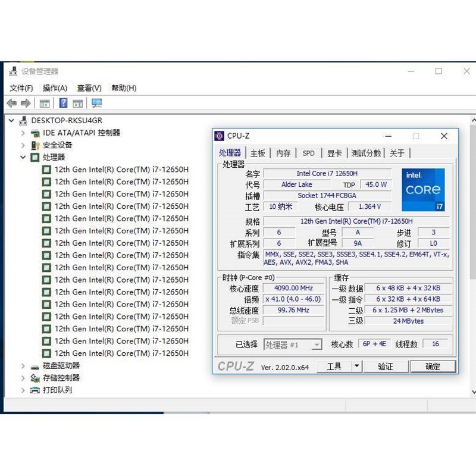Viewport: 476px width, 476px height.
Task: Click the IDE ATA/ATAPI controller icon
Action: point(35,133)
